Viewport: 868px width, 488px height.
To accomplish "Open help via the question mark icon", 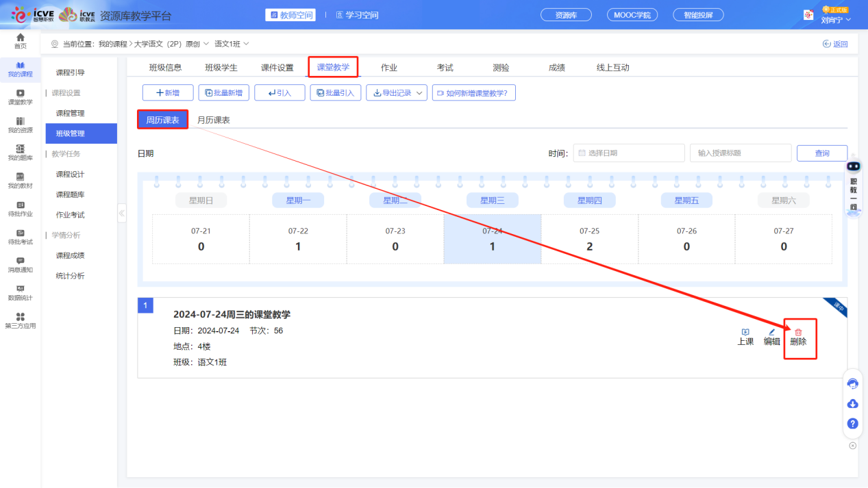I will pyautogui.click(x=852, y=424).
